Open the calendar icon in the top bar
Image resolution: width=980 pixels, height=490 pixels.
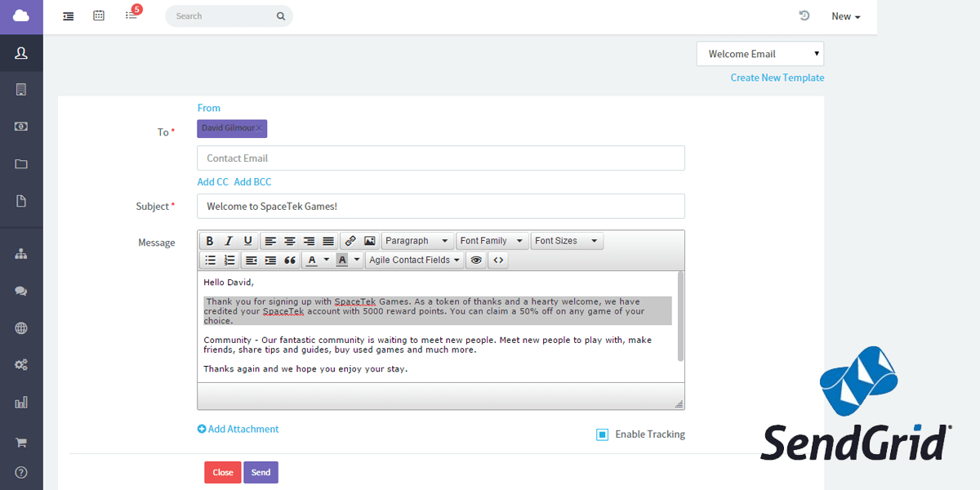click(99, 16)
